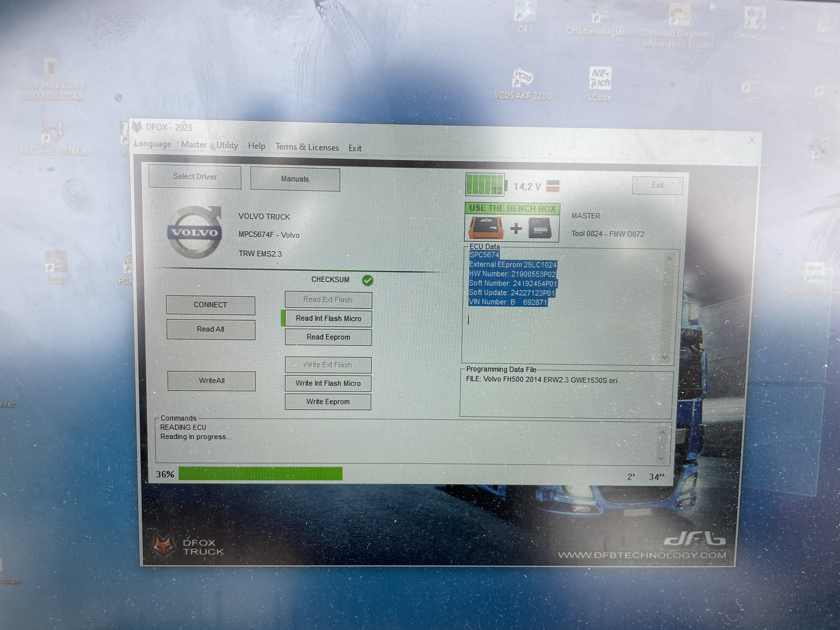Click Write Int Flash Micro button
The width and height of the screenshot is (840, 630).
(328, 383)
